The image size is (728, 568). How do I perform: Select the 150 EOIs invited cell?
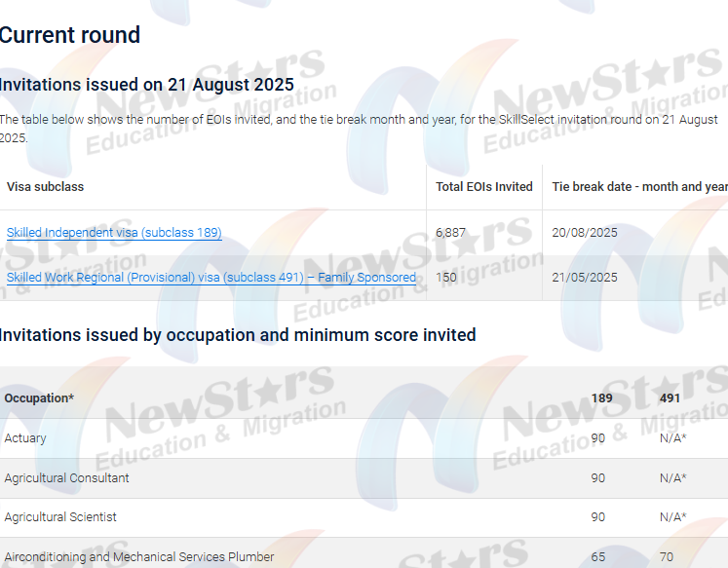coord(446,278)
